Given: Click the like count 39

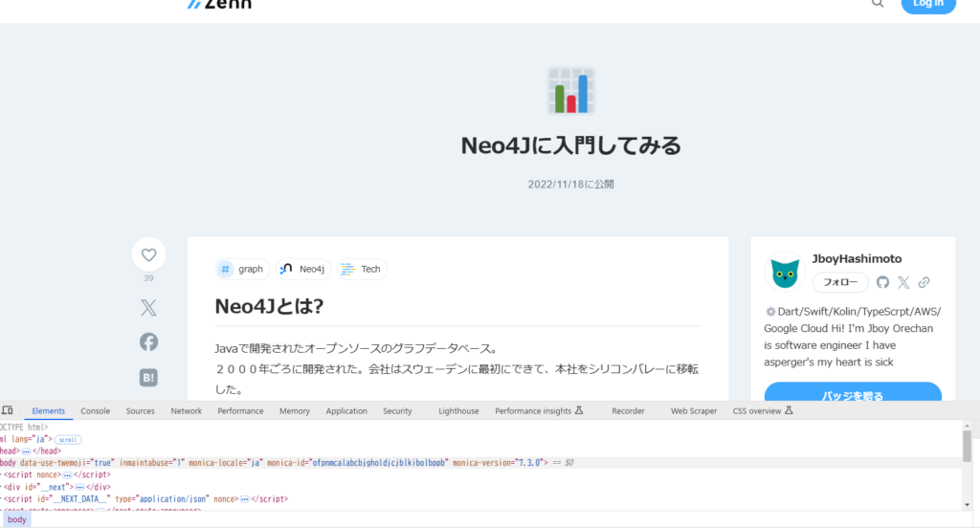Looking at the screenshot, I should click(148, 278).
